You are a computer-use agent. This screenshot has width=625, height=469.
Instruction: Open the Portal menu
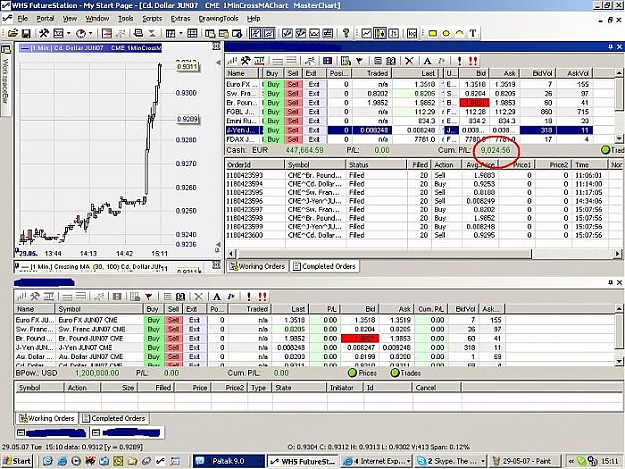coord(45,18)
